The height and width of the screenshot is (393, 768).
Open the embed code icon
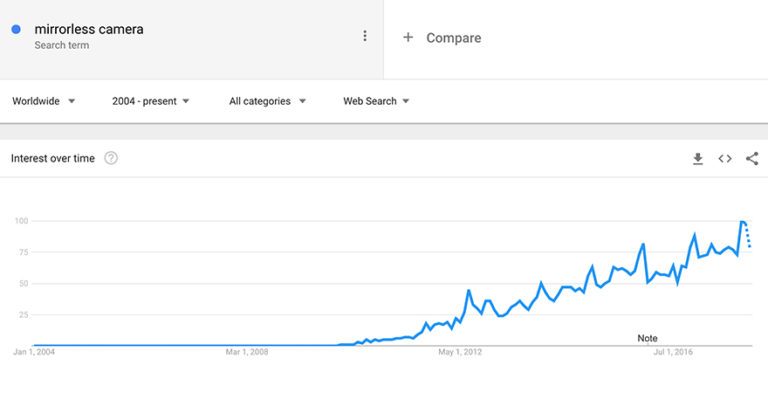(x=725, y=159)
